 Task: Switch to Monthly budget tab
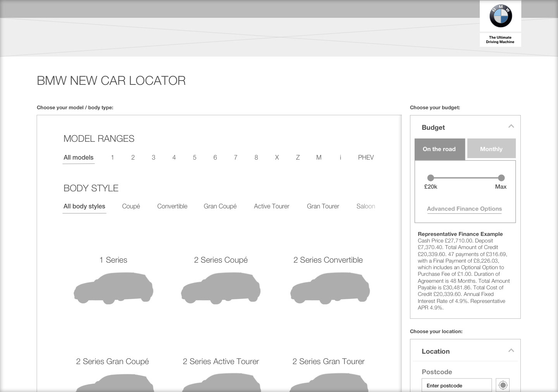pyautogui.click(x=491, y=148)
